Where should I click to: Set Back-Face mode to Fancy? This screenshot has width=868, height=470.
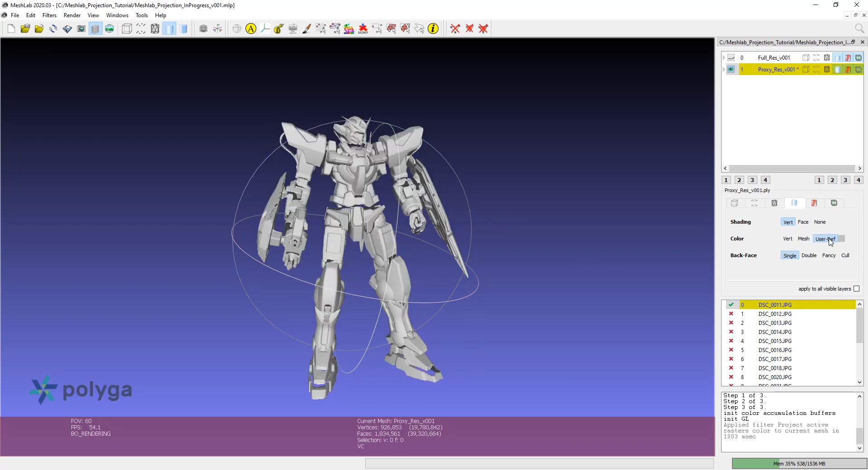(x=829, y=255)
